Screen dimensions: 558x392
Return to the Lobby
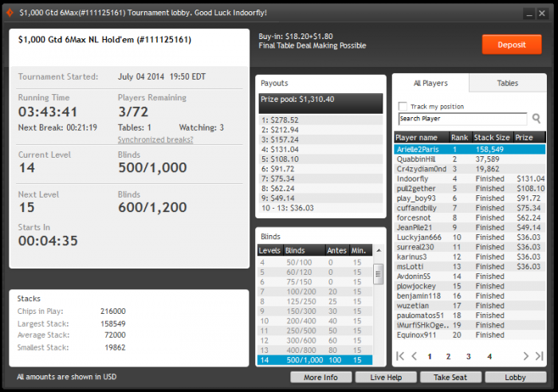515,378
